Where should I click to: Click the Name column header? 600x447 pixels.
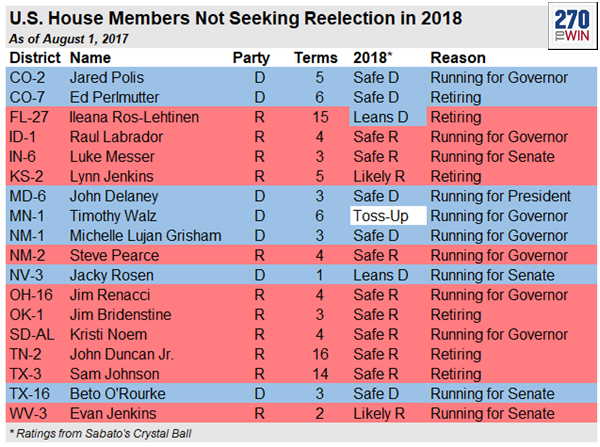tap(90, 58)
